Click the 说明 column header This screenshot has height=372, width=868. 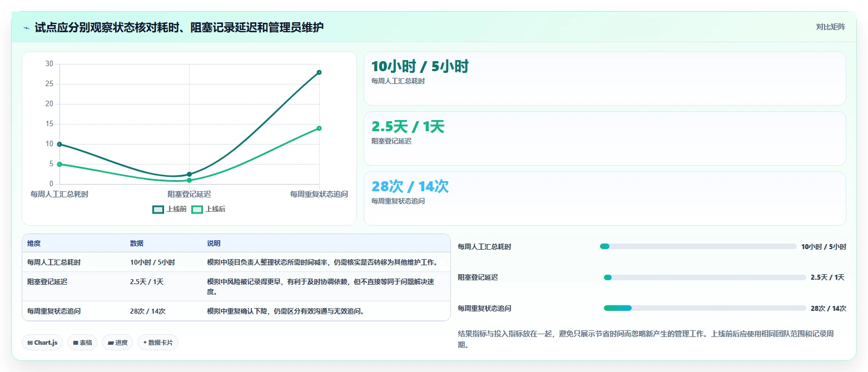tap(214, 244)
